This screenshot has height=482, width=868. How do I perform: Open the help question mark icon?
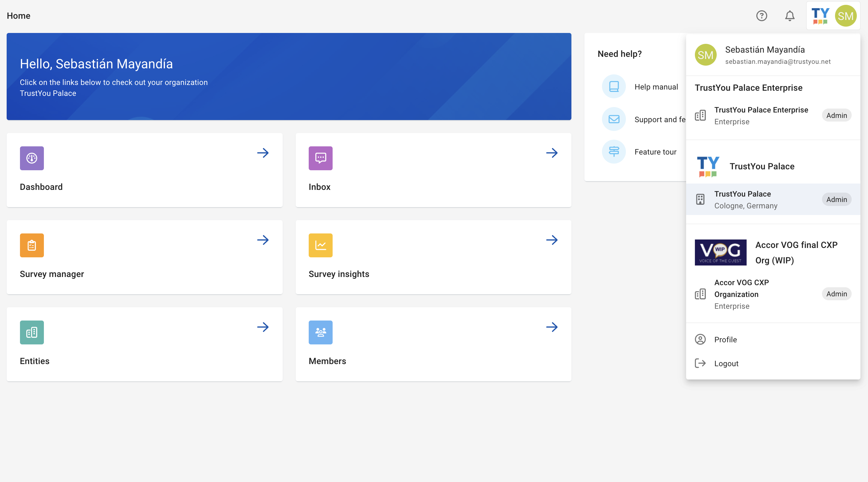[x=761, y=16]
